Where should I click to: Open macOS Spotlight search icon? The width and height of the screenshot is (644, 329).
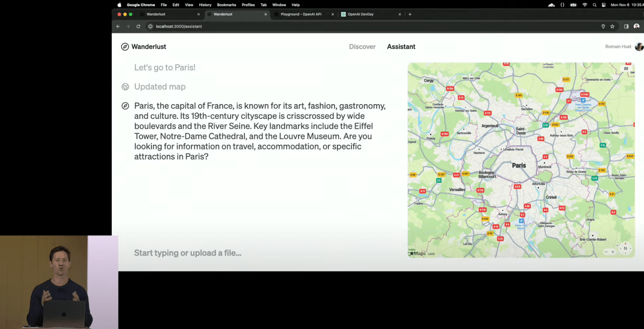click(x=594, y=5)
